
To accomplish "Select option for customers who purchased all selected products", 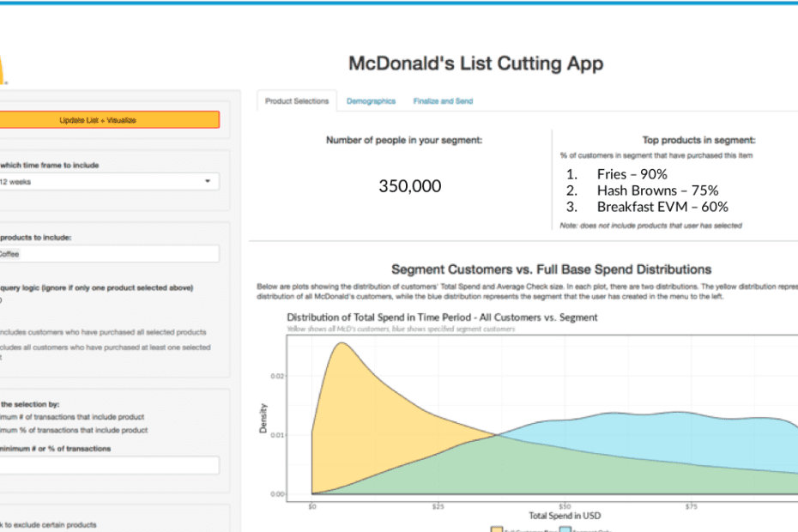I will (x=103, y=332).
